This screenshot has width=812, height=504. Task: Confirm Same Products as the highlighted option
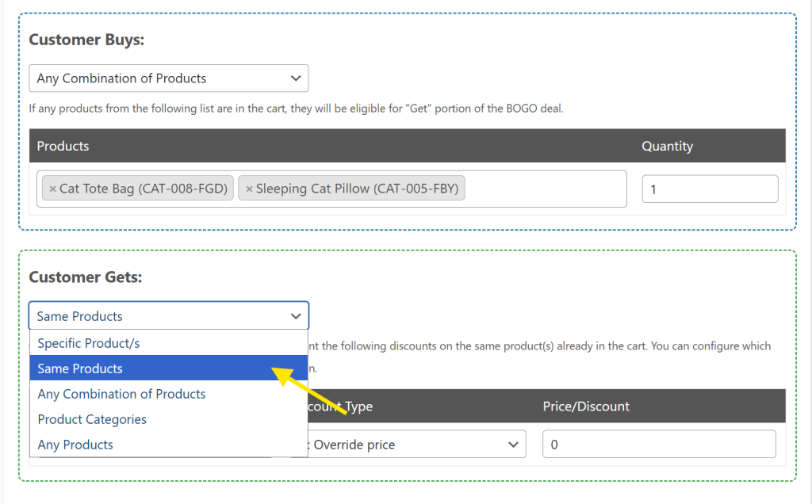pyautogui.click(x=80, y=368)
